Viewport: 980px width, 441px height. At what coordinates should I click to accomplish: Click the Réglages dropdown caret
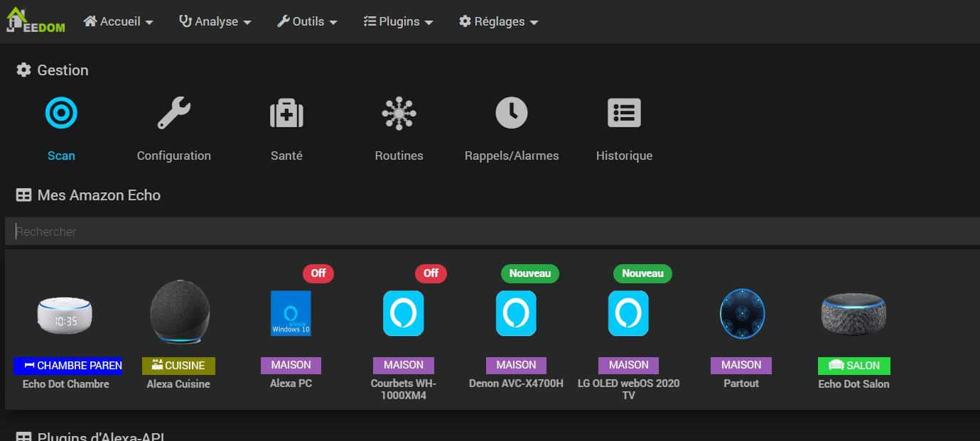click(534, 23)
